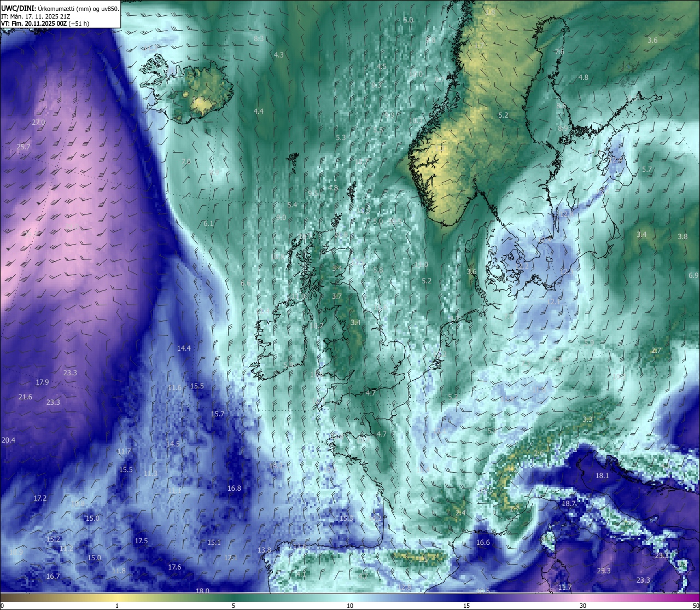Click the map value 6.1
The width and height of the screenshot is (700, 610).
click(208, 223)
